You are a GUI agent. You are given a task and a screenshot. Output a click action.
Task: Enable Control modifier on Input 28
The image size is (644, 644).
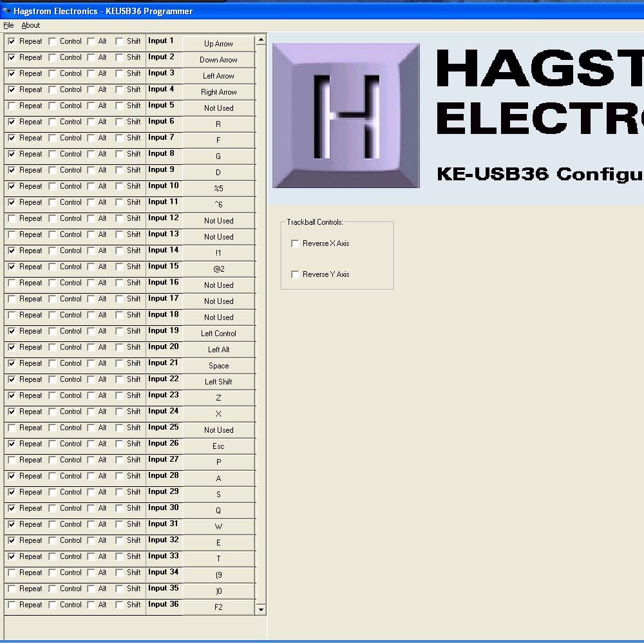pyautogui.click(x=52, y=476)
